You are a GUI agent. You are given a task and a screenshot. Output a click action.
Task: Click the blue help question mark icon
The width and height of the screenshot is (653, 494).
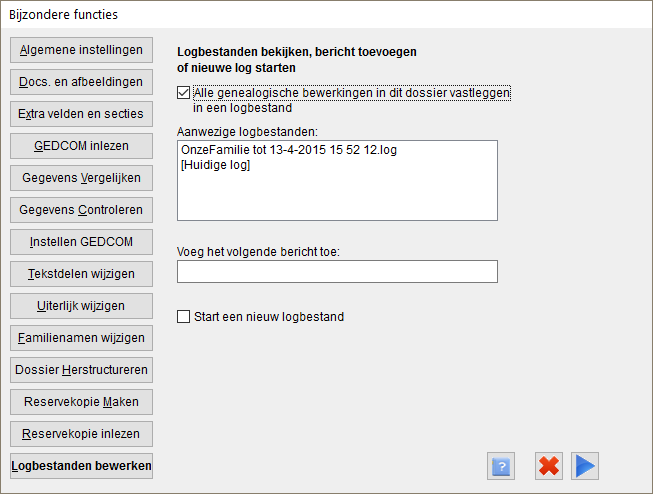pos(501,466)
